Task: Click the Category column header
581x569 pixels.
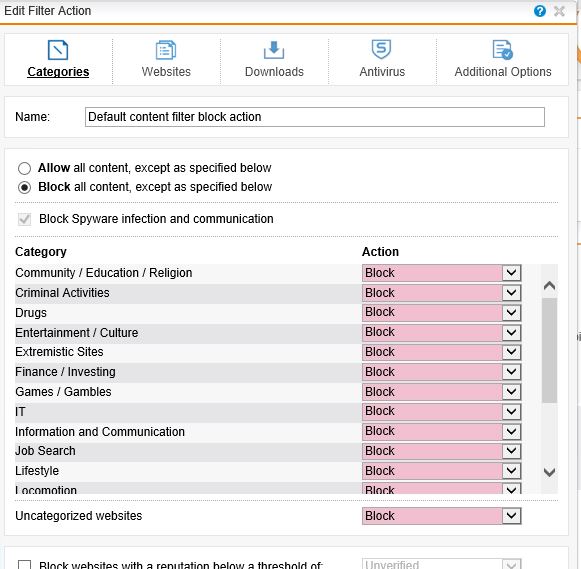Action: [41, 252]
